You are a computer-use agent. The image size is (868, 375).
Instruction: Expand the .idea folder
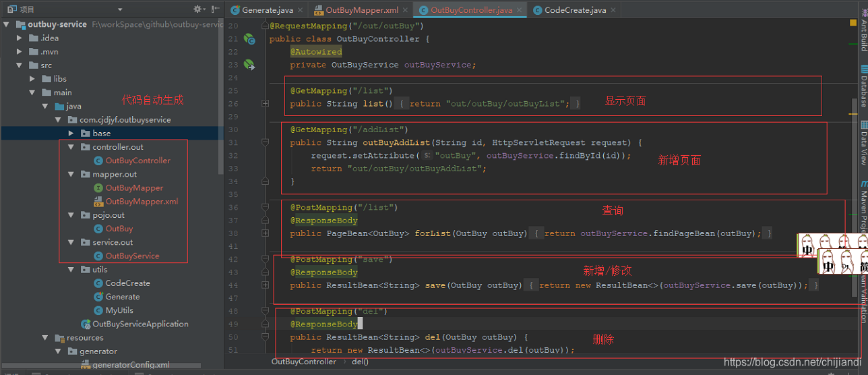click(20, 38)
